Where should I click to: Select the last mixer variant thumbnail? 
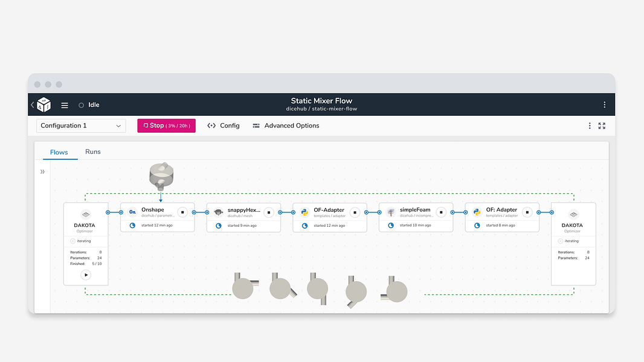[394, 290]
